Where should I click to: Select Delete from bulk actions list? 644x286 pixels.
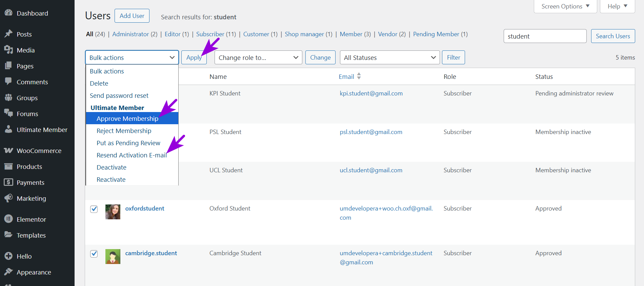(132, 84)
